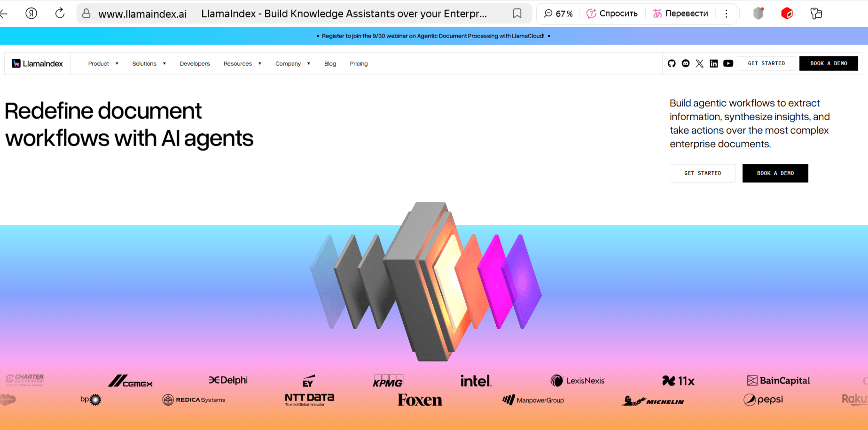Viewport: 868px width, 430px height.
Task: Click the LlamaIndex logo
Action: pos(38,63)
